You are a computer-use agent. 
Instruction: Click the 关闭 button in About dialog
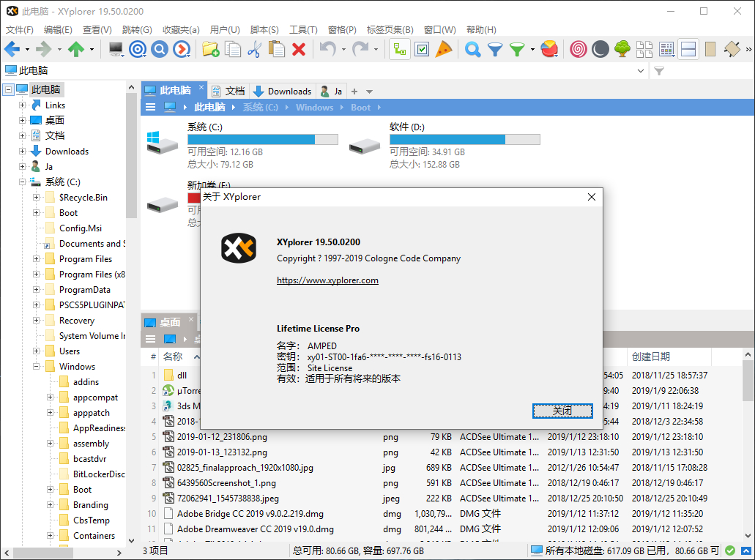[x=562, y=411]
